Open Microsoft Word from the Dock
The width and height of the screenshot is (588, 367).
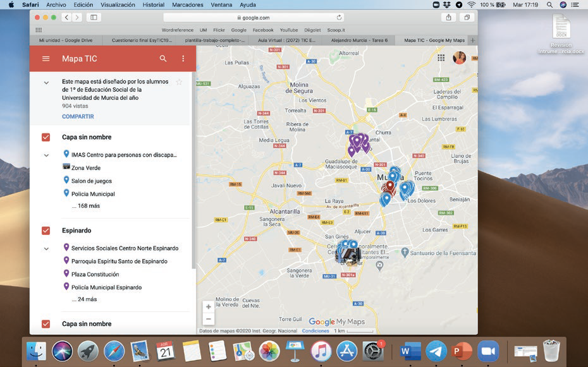tap(410, 351)
